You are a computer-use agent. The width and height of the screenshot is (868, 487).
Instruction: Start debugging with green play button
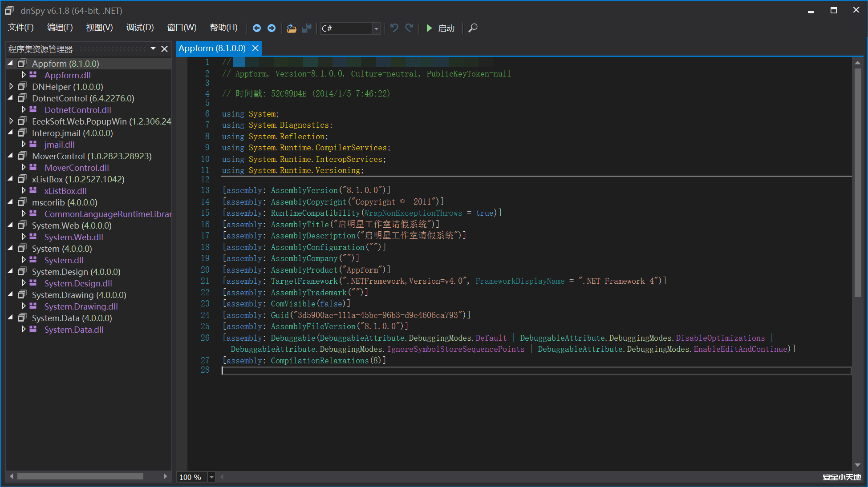point(429,28)
